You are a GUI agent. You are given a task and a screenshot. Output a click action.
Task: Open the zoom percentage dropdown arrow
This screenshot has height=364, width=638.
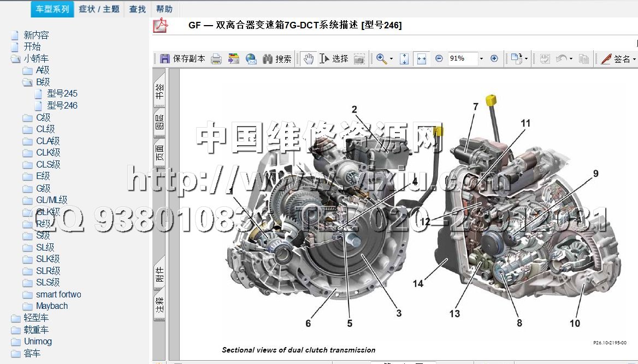tap(481, 59)
